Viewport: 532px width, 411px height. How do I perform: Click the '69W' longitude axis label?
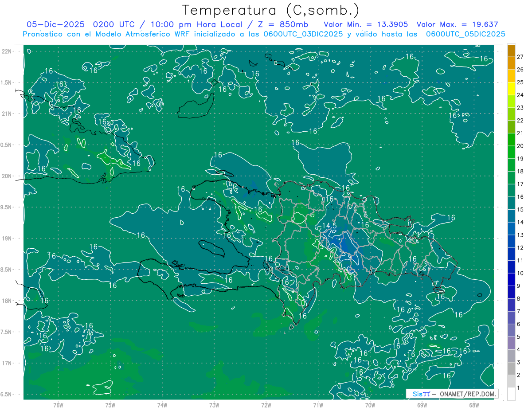click(x=422, y=405)
